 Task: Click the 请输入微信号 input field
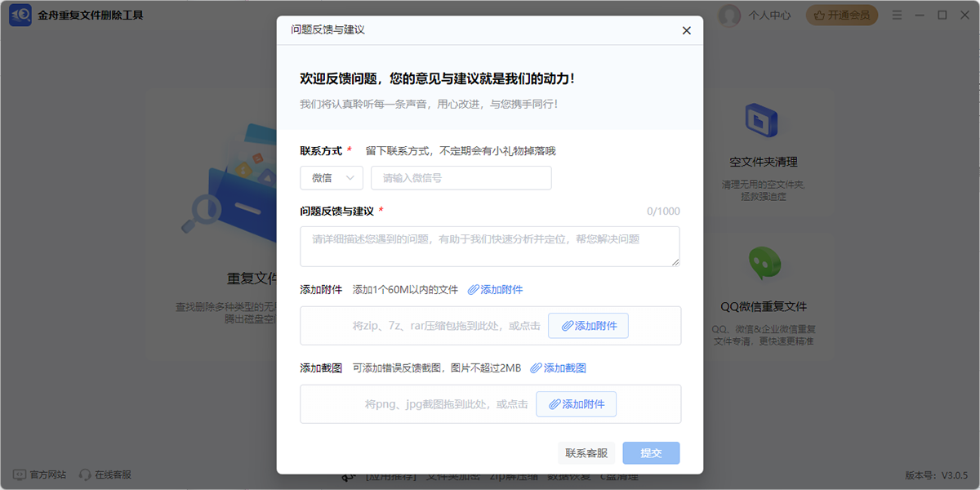(461, 177)
